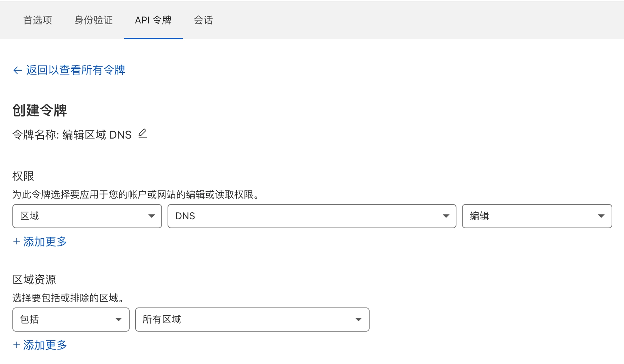Click the caret arrow of the 编辑 dropdown
The image size is (624, 364).
tap(601, 216)
